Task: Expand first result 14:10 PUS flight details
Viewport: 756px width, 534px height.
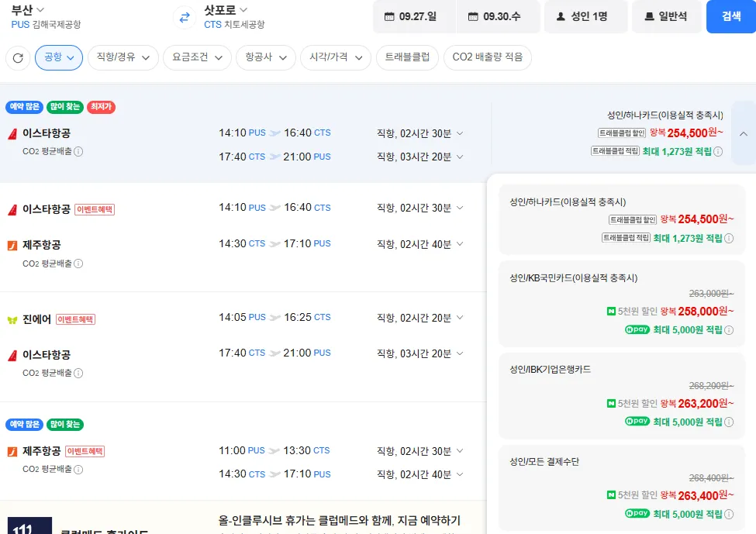Action: tap(460, 133)
